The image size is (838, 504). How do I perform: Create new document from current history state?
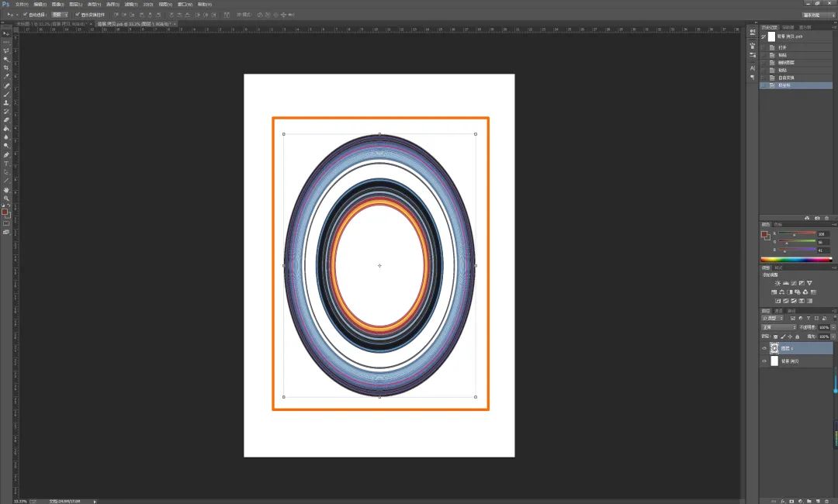tap(808, 218)
